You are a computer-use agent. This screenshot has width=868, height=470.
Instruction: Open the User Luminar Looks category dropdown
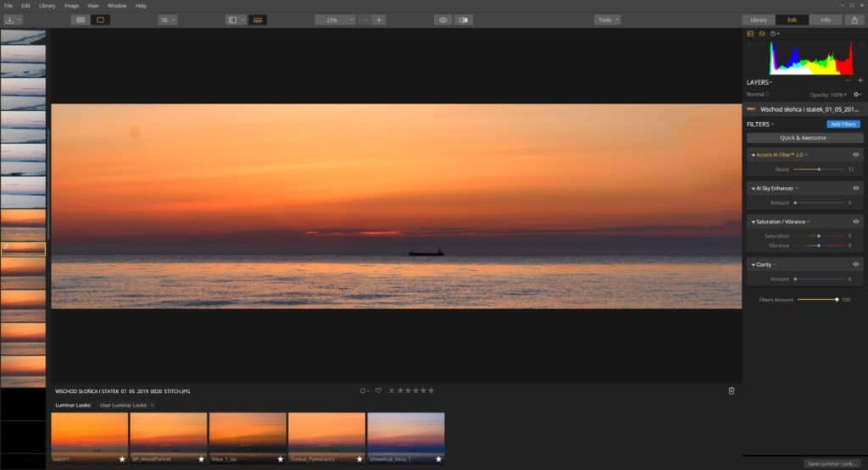click(126, 406)
